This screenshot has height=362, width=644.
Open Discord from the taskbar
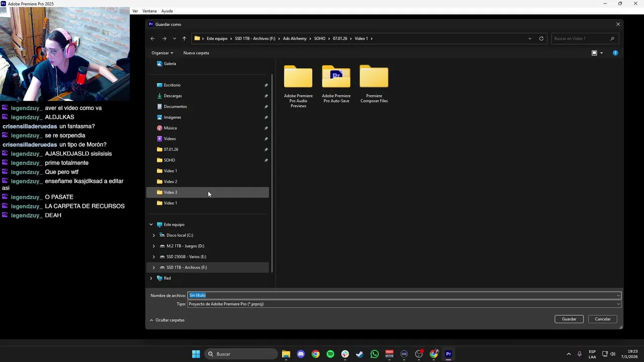pyautogui.click(x=301, y=354)
